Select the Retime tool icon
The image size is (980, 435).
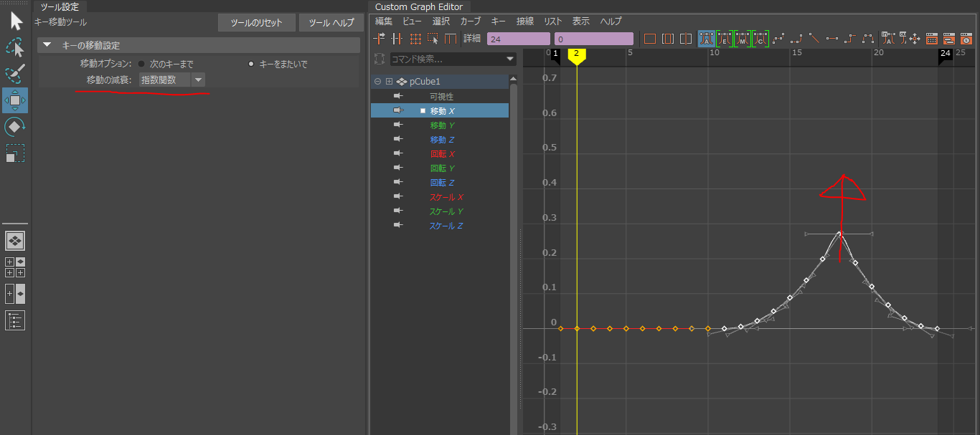451,39
